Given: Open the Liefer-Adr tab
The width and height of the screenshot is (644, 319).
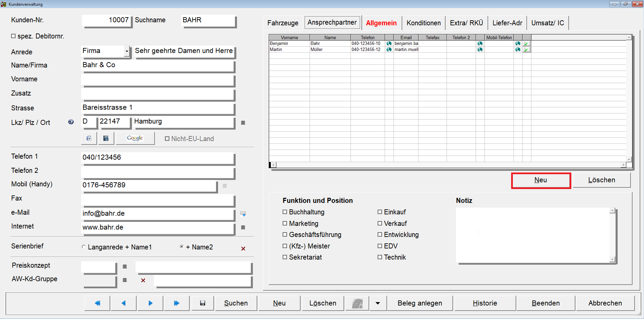Looking at the screenshot, I should tap(507, 23).
